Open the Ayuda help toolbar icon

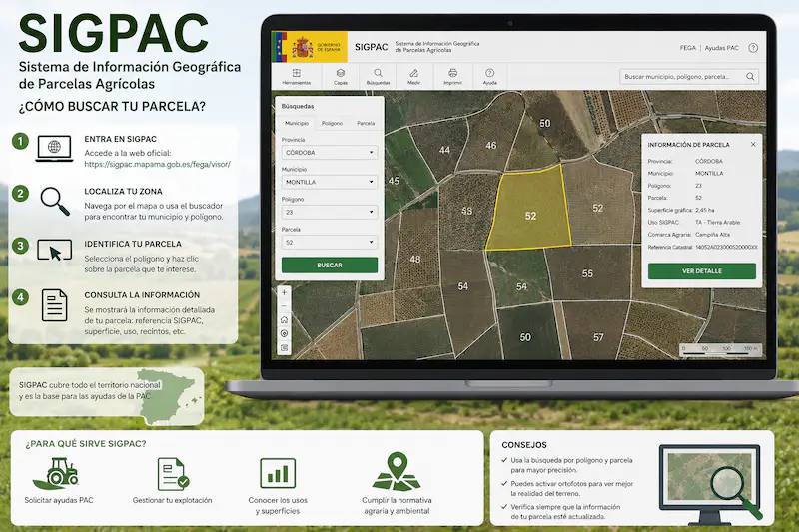[x=489, y=77]
